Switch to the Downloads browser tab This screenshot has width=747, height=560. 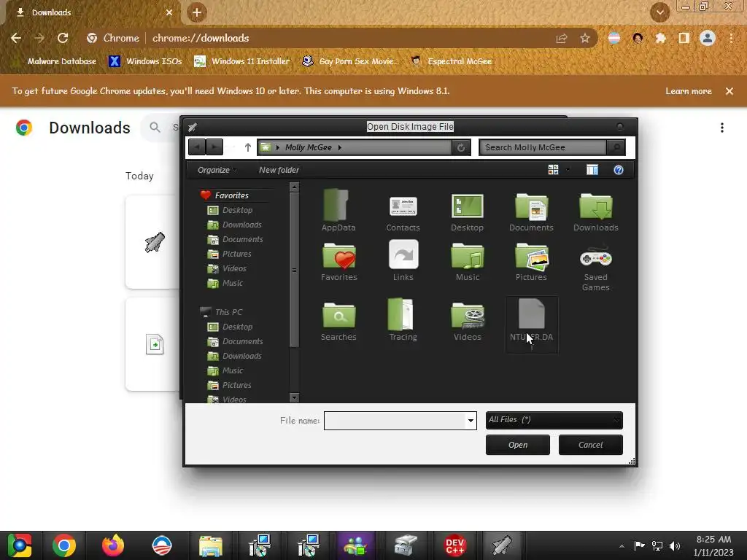90,12
